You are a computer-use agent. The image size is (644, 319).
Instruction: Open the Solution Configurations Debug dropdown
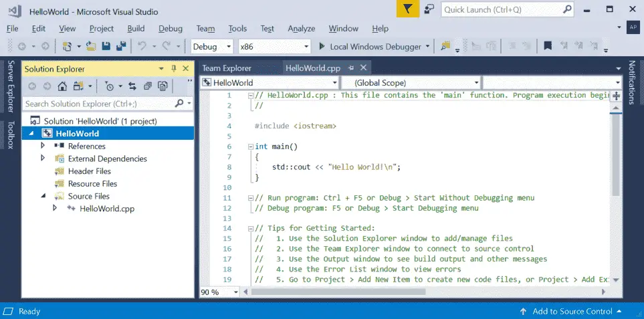point(212,46)
